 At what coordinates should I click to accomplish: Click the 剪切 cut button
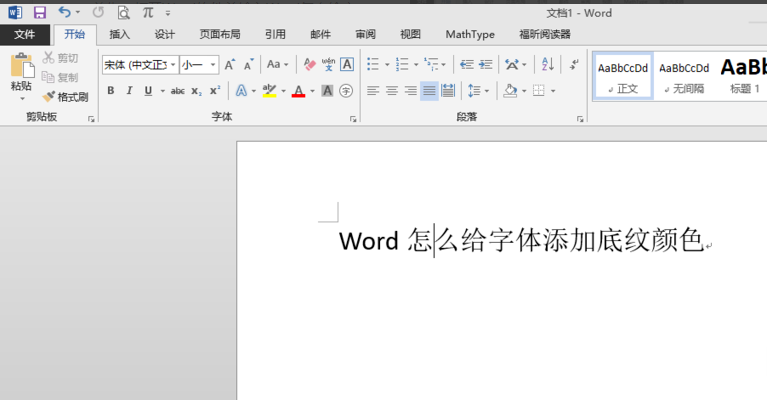pyautogui.click(x=60, y=58)
